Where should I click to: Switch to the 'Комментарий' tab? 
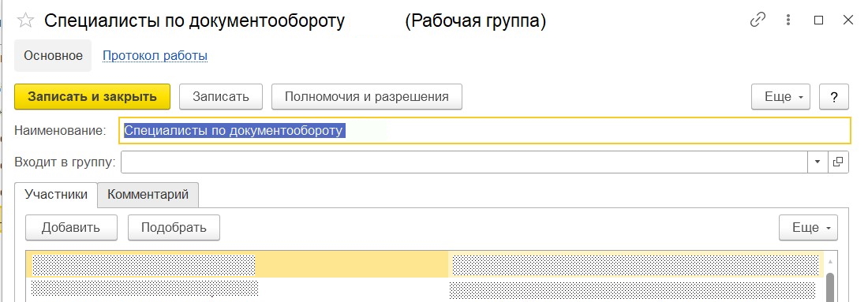coord(148,195)
